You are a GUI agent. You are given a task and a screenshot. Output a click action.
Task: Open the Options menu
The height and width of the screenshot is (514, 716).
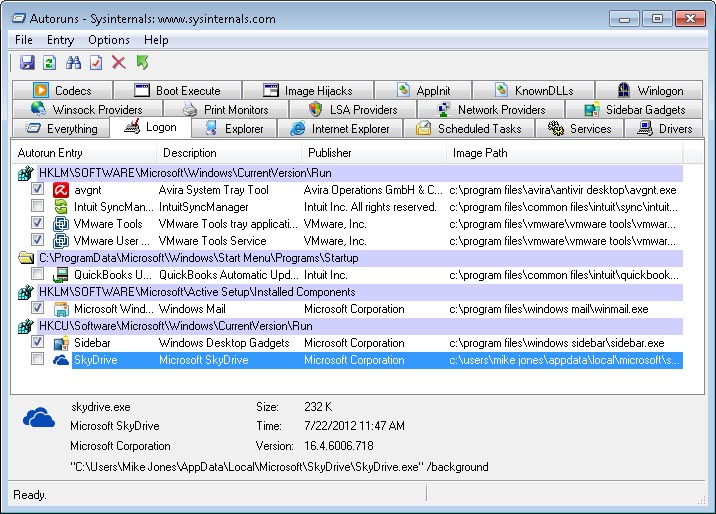[109, 40]
